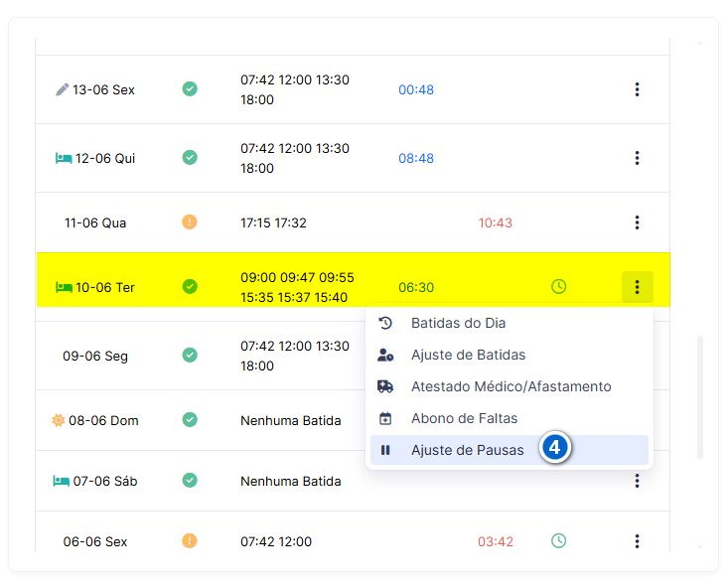This screenshot has height=587, width=728.
Task: Close the three-dot menu for 10-06 Ter
Action: click(638, 287)
